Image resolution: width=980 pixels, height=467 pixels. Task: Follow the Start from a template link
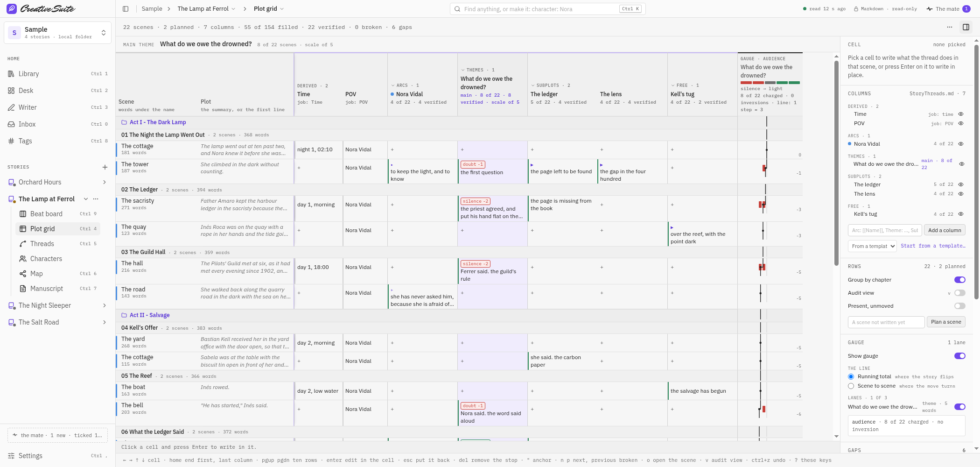coord(933,246)
